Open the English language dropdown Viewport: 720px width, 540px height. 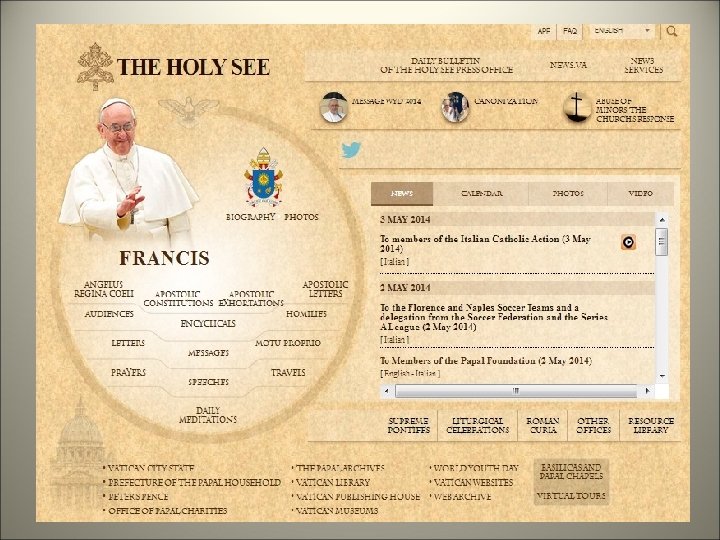click(622, 31)
